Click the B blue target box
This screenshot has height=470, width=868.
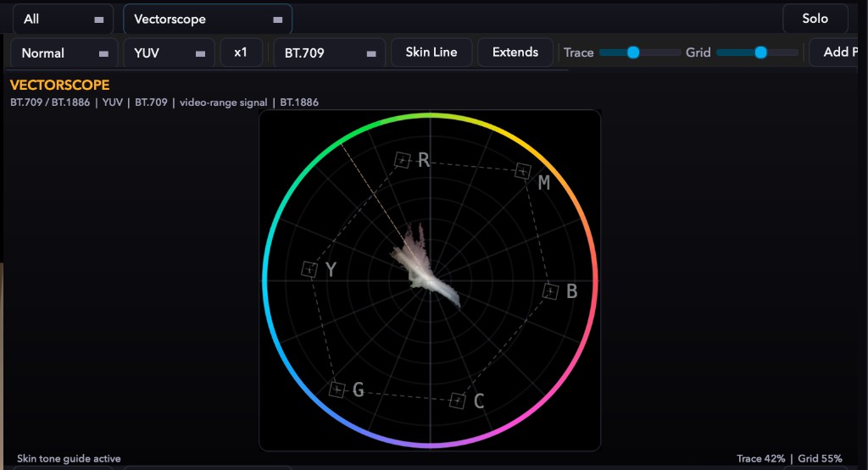550,290
